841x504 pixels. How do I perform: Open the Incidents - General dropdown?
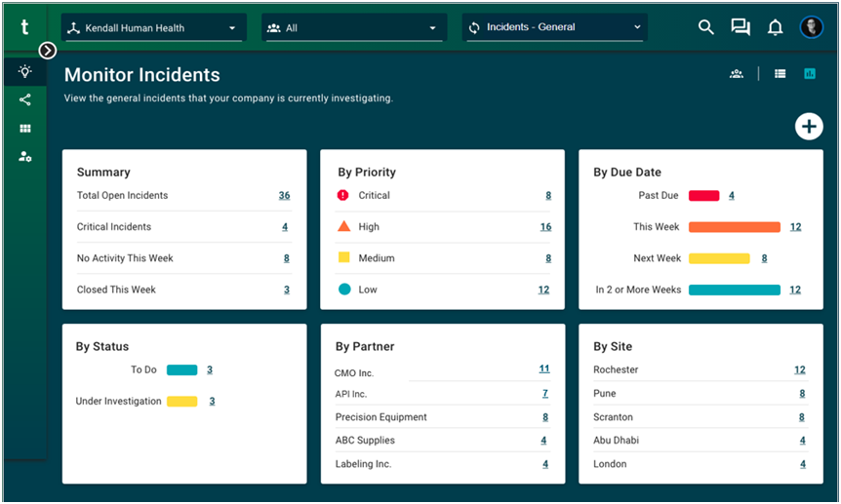tap(554, 28)
